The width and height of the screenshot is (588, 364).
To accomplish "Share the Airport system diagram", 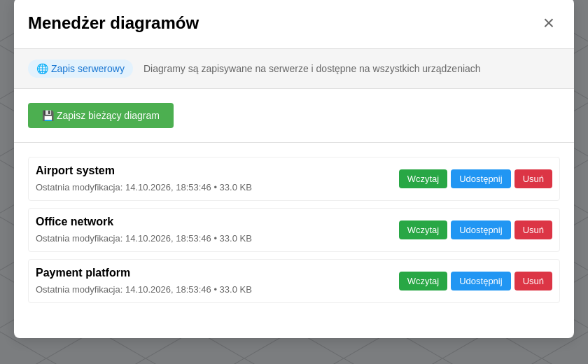I will (x=481, y=178).
